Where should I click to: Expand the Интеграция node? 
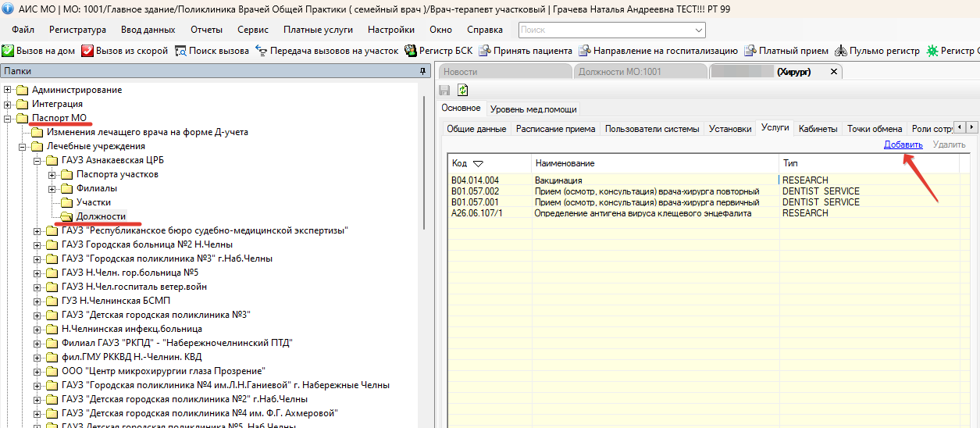coord(8,104)
